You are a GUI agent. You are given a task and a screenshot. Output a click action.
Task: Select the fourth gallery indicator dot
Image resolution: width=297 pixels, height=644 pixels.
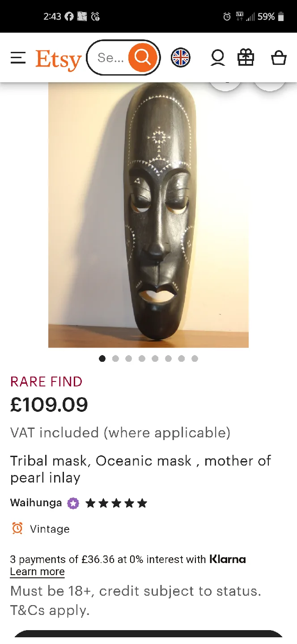pos(142,358)
